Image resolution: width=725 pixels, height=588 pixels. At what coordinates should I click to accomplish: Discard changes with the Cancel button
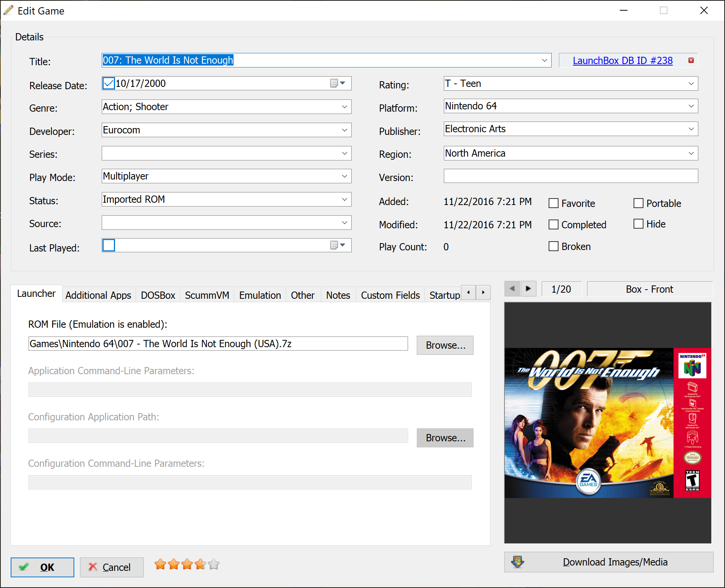click(112, 567)
